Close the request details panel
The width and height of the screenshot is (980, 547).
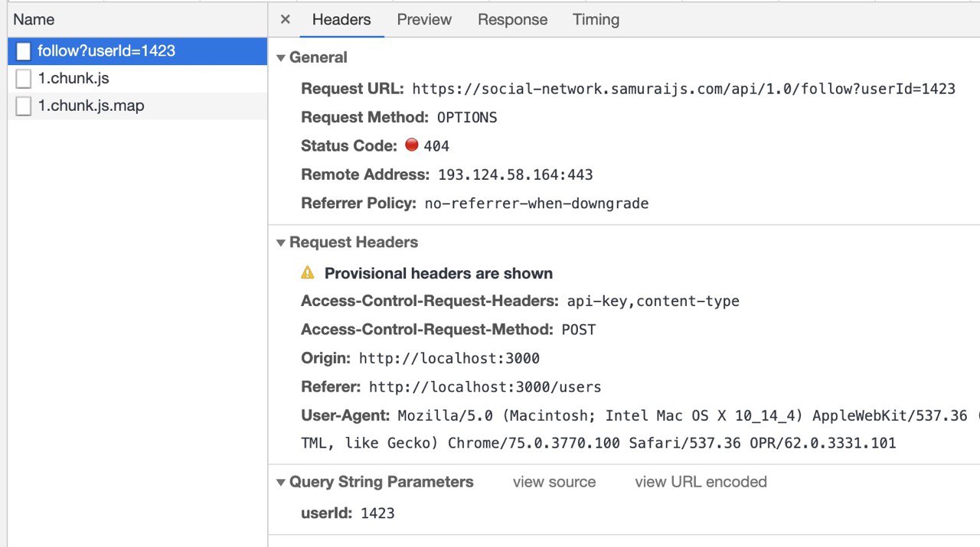(x=286, y=20)
